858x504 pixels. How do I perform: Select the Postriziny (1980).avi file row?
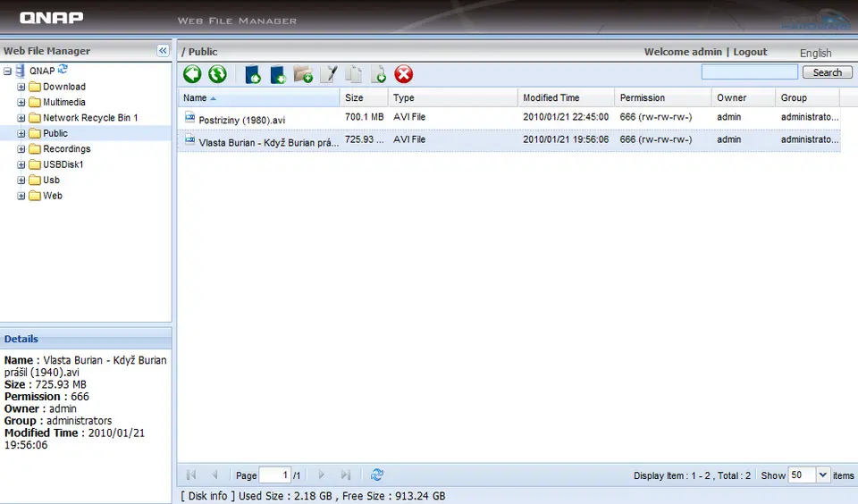[x=242, y=119]
